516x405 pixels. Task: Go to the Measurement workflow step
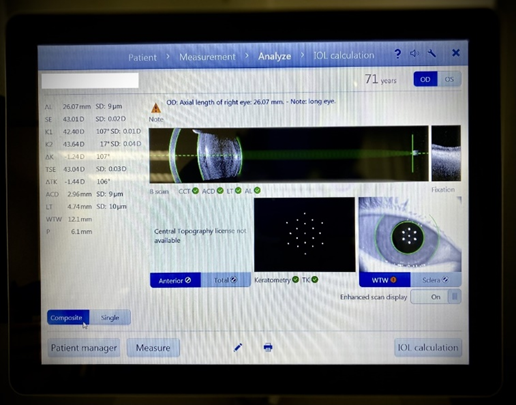tap(207, 57)
